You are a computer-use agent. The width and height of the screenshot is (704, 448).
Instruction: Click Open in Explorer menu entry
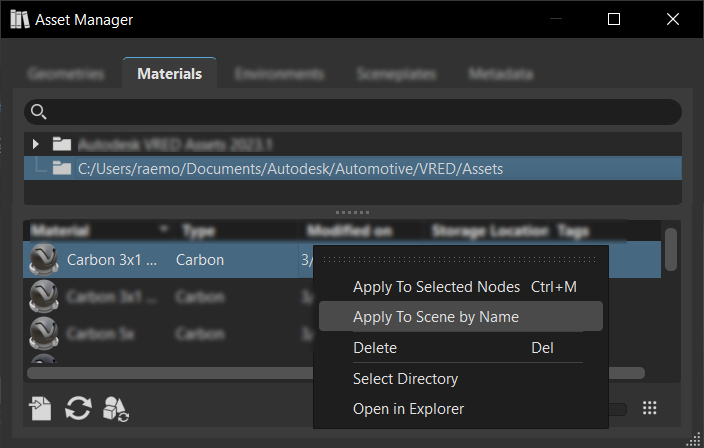coord(408,409)
